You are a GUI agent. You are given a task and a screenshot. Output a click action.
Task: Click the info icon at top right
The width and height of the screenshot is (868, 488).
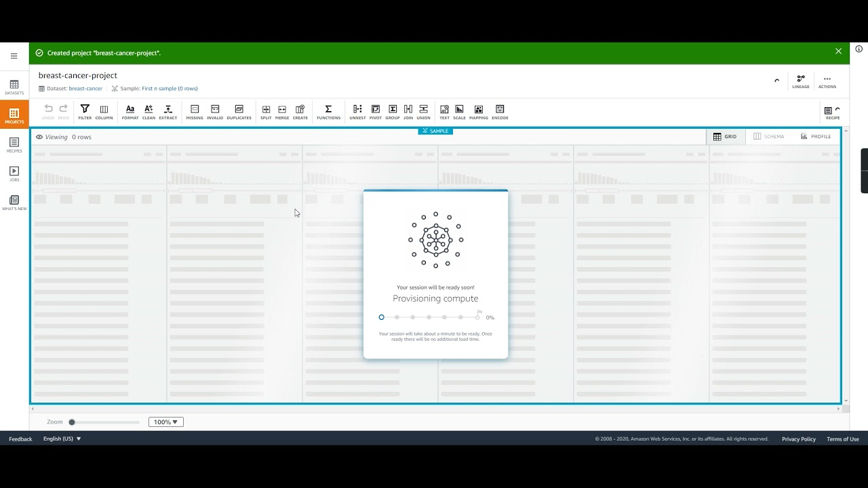[859, 49]
